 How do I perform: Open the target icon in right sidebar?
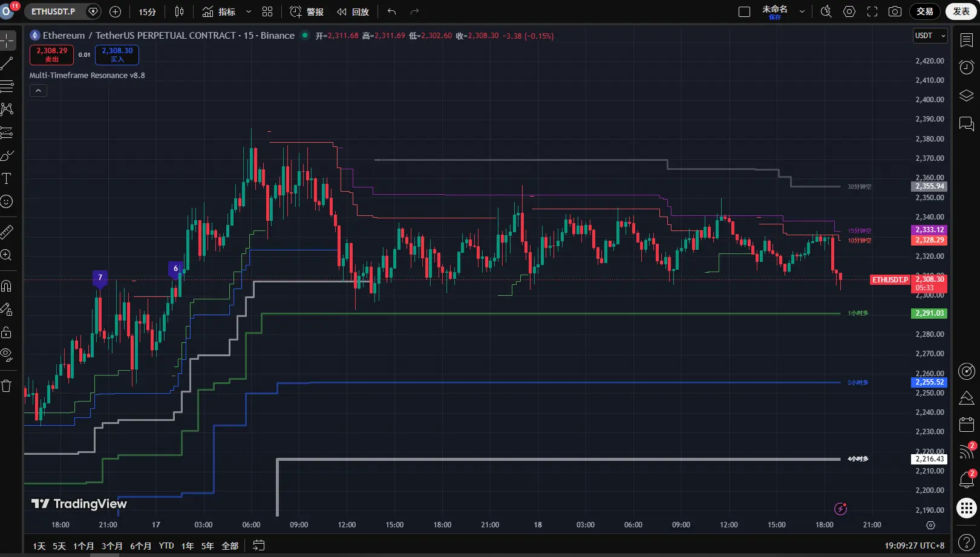[967, 371]
